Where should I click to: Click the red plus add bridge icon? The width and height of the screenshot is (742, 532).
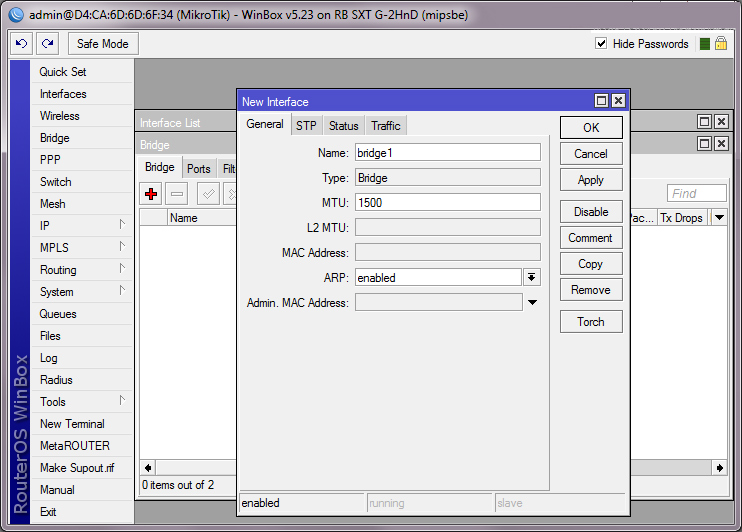point(151,194)
